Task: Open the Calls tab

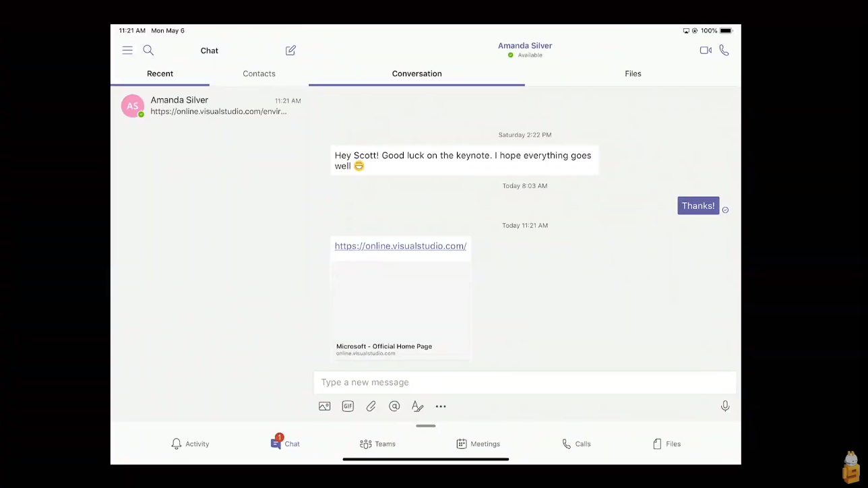Action: pos(576,444)
